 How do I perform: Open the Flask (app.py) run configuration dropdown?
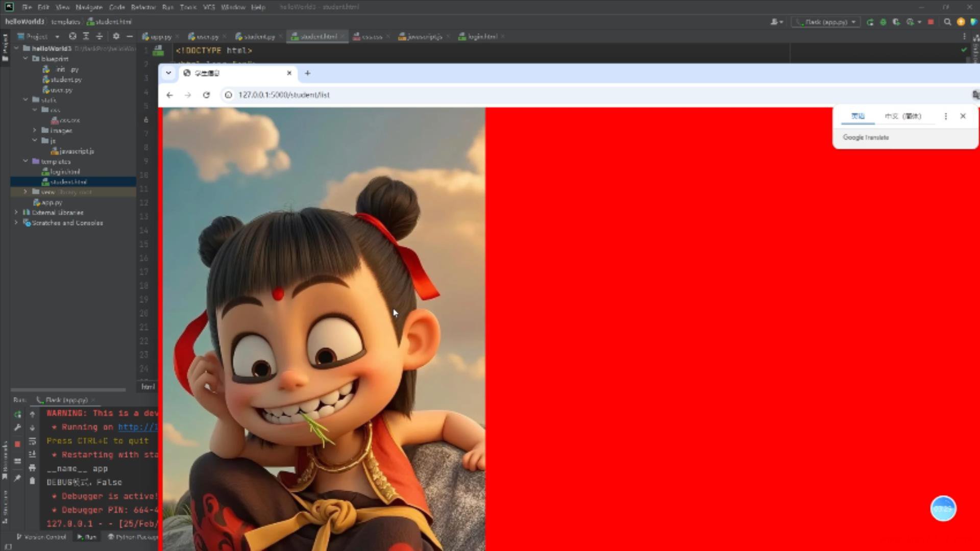pyautogui.click(x=826, y=22)
